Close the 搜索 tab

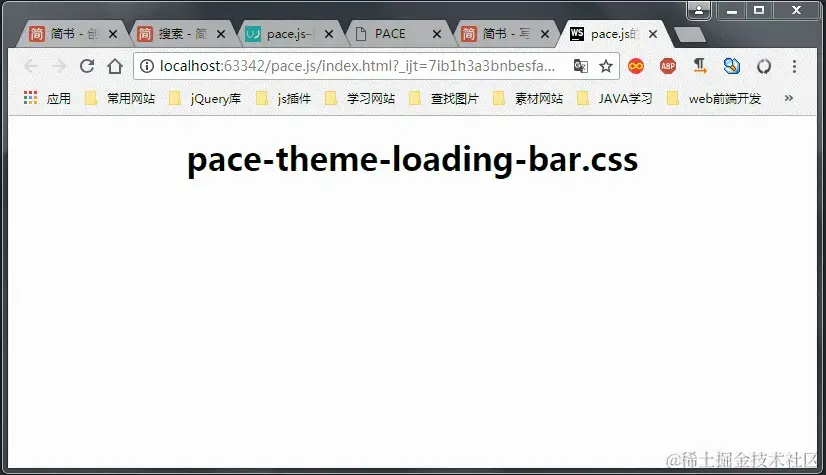[221, 34]
